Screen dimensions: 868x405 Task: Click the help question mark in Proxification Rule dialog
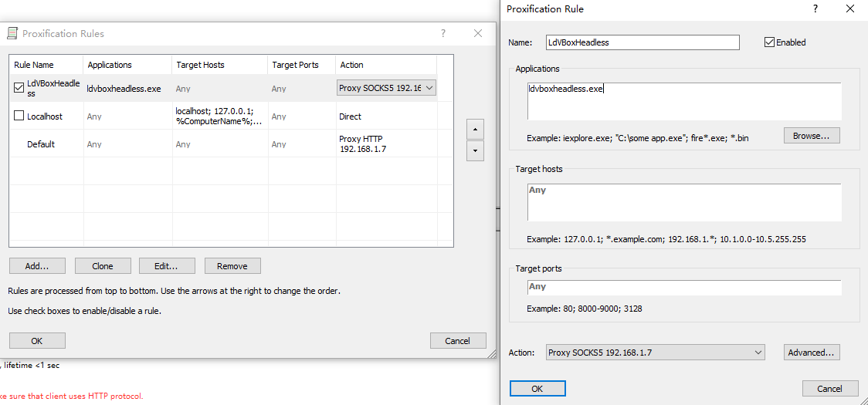(815, 8)
